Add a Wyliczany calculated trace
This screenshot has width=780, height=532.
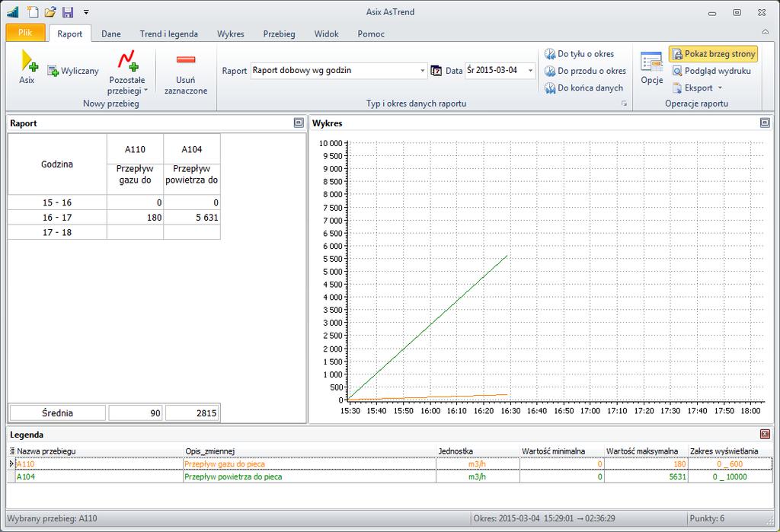click(x=73, y=71)
